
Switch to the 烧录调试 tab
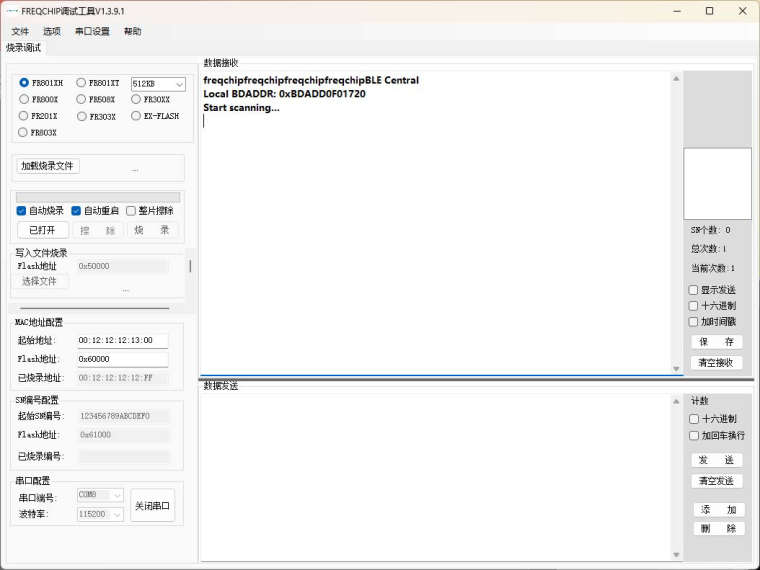[x=24, y=48]
